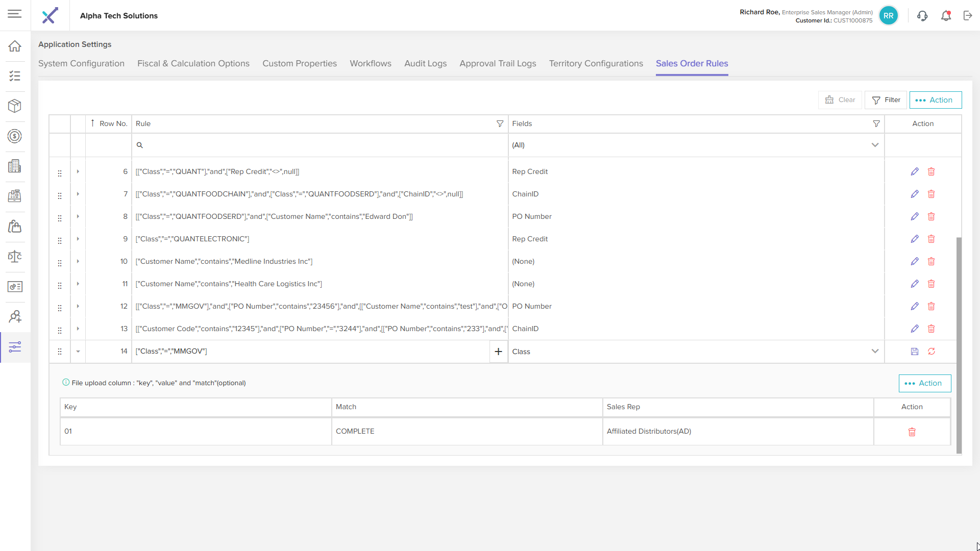The height and width of the screenshot is (551, 980).
Task: Click the pencil edit icon for row 8
Action: (914, 216)
